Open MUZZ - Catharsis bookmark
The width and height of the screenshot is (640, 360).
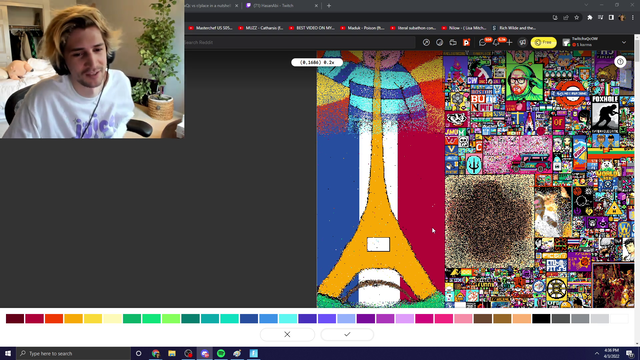260,28
